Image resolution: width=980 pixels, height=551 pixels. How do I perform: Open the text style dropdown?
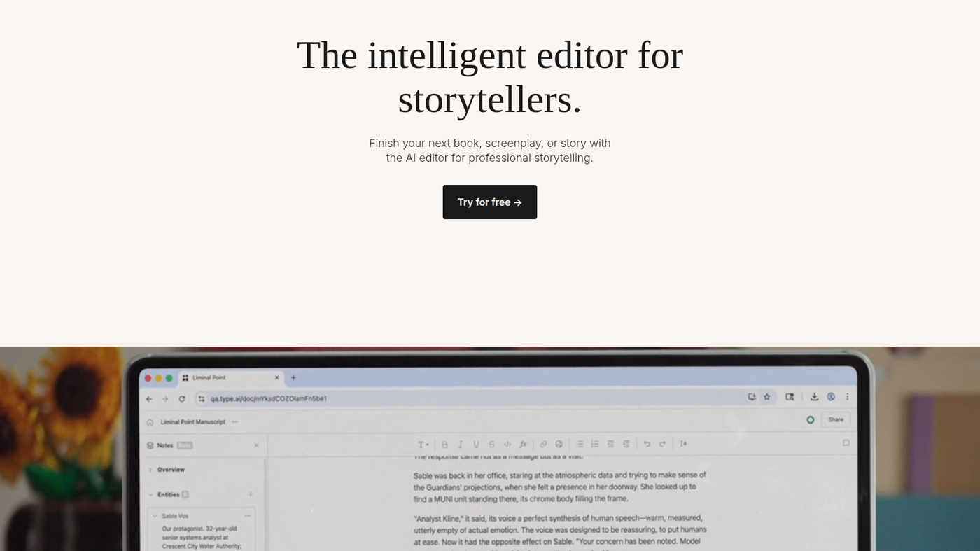423,445
